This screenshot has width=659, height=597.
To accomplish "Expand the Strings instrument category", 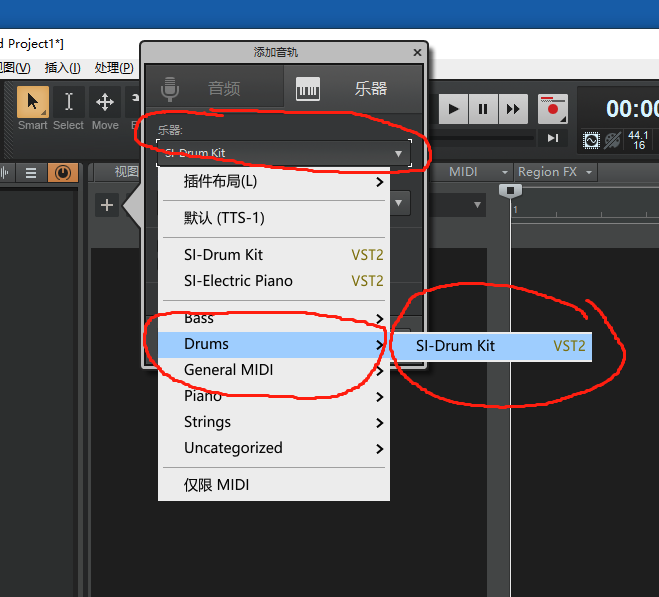I will pyautogui.click(x=274, y=422).
